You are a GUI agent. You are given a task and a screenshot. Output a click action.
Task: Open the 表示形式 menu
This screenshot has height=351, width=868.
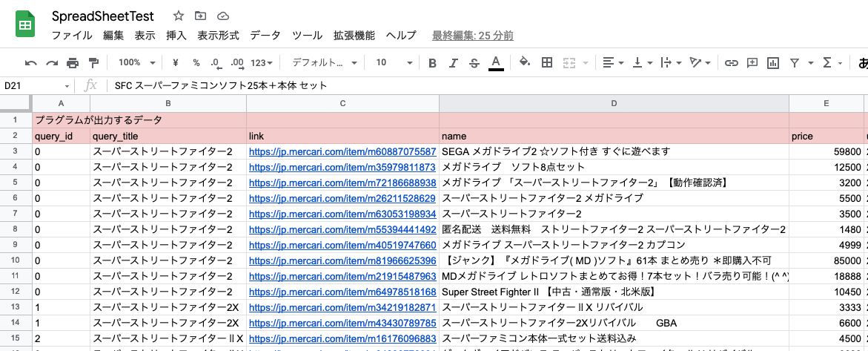pyautogui.click(x=218, y=36)
